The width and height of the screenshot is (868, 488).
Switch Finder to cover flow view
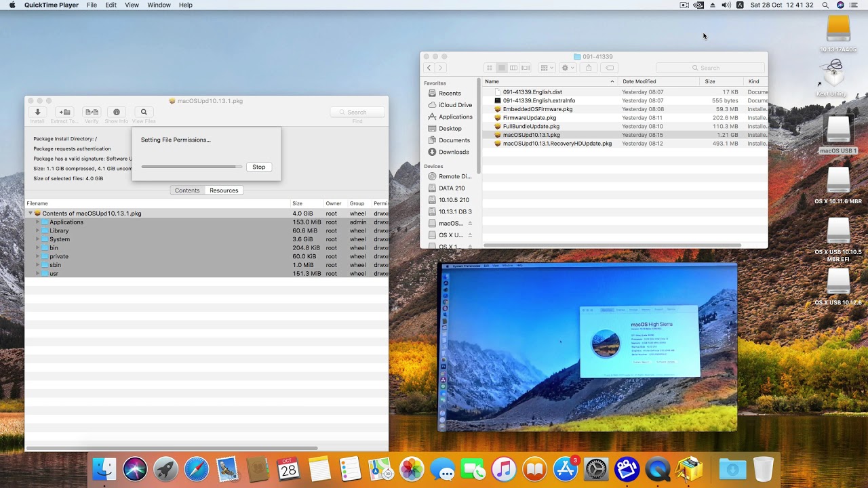point(526,68)
